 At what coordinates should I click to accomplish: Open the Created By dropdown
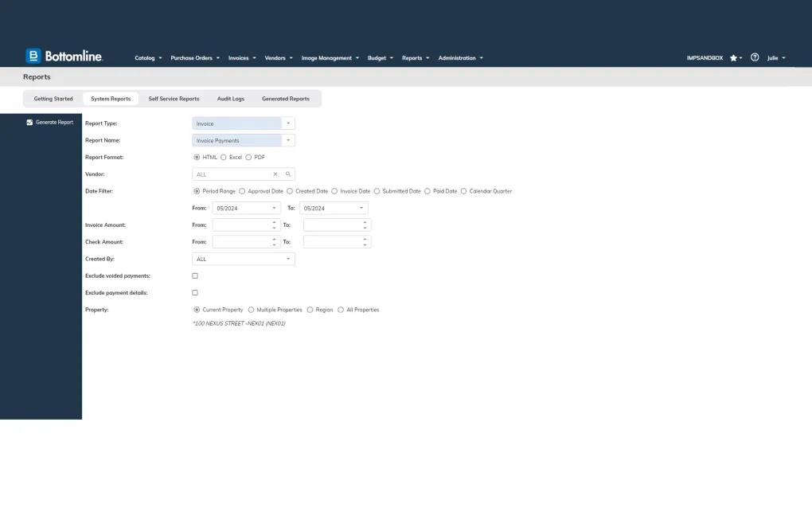coord(287,259)
